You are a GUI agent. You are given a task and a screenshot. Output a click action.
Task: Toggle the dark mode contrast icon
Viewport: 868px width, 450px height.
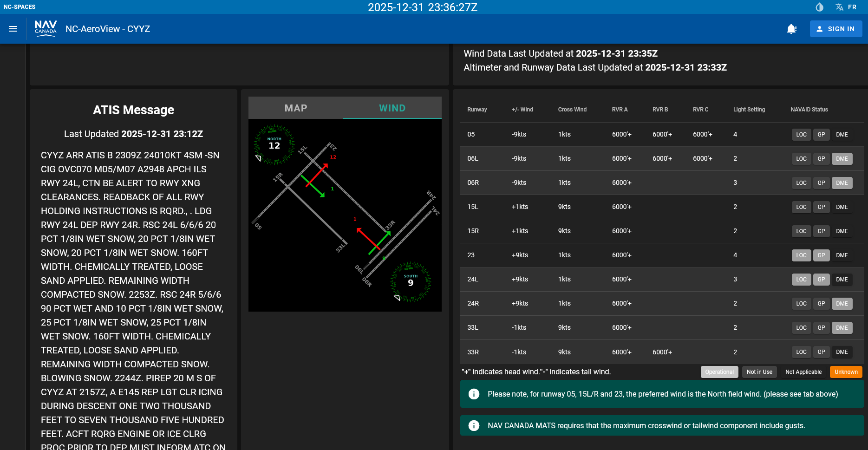[820, 7]
